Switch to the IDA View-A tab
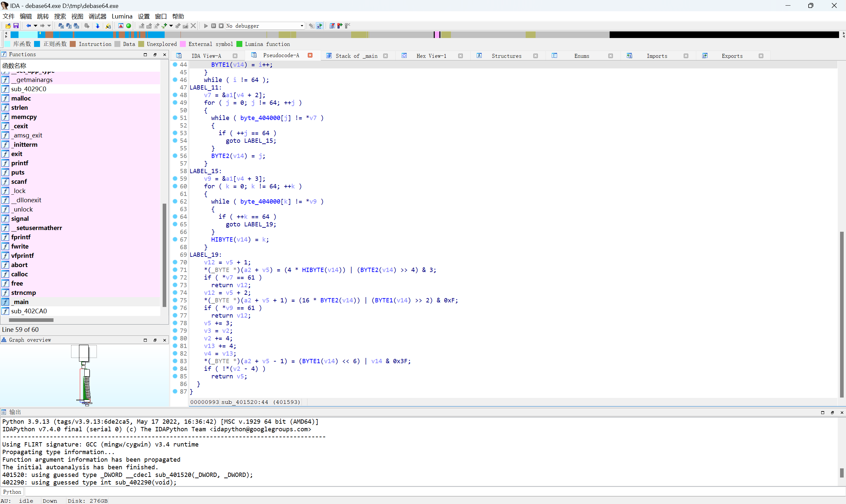 206,56
